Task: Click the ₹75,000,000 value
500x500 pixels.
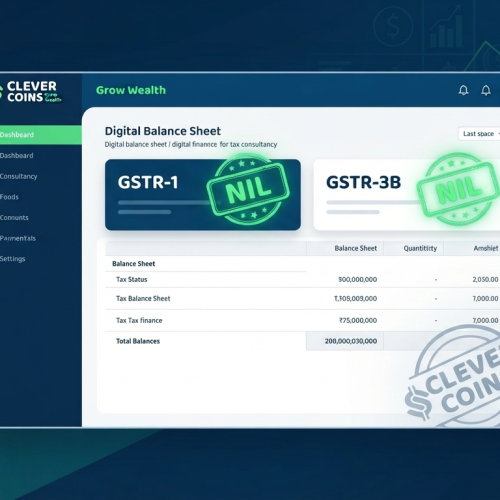Action: point(358,320)
